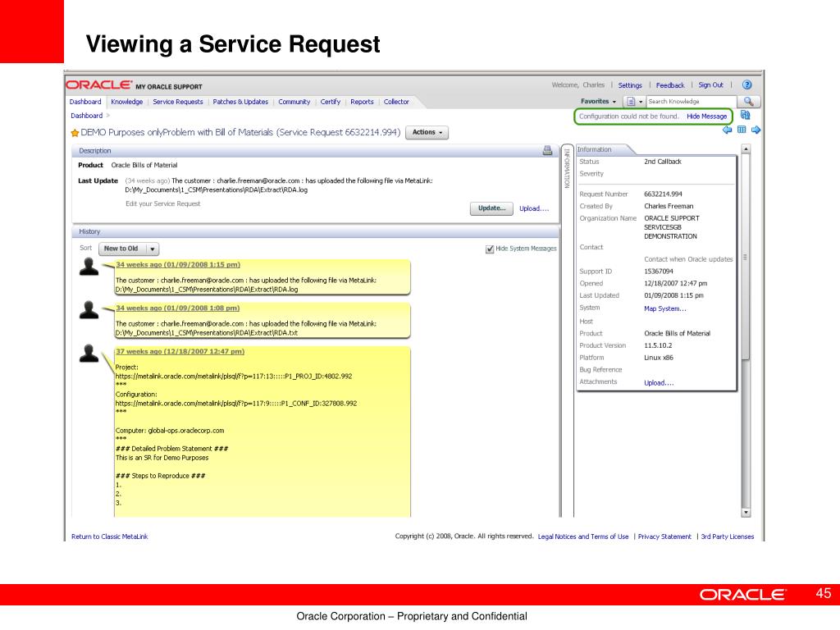Click the avatar beside the 12/18/2007 entry

click(x=89, y=353)
